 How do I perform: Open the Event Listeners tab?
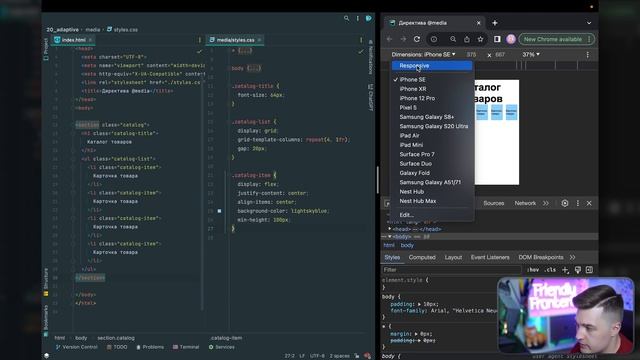pos(490,258)
